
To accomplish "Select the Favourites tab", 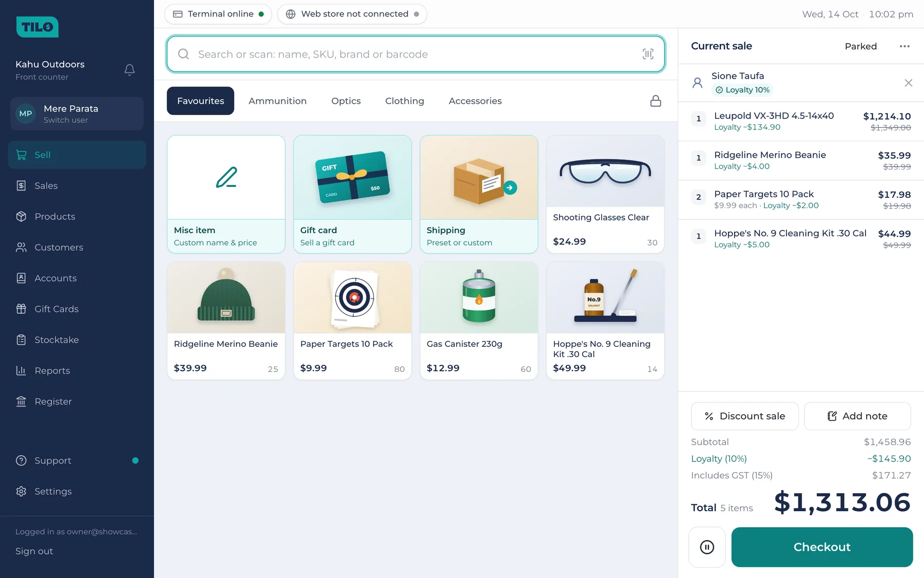I will point(200,101).
